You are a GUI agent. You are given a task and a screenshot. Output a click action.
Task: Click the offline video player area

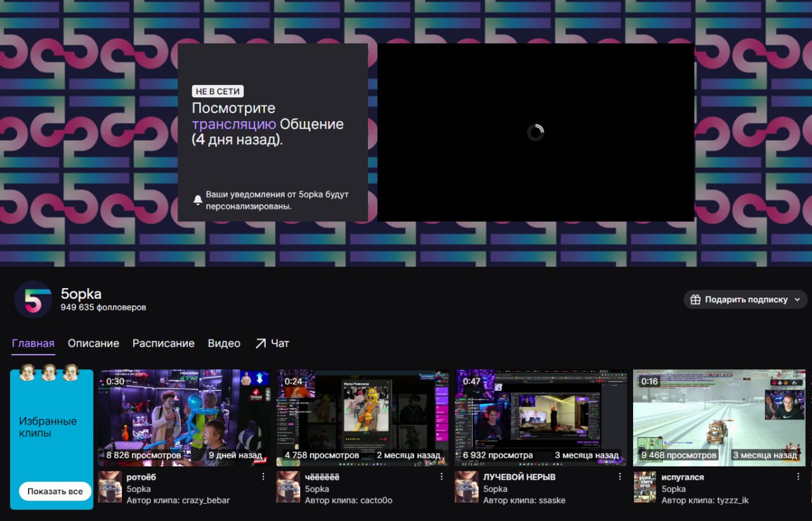[535, 132]
